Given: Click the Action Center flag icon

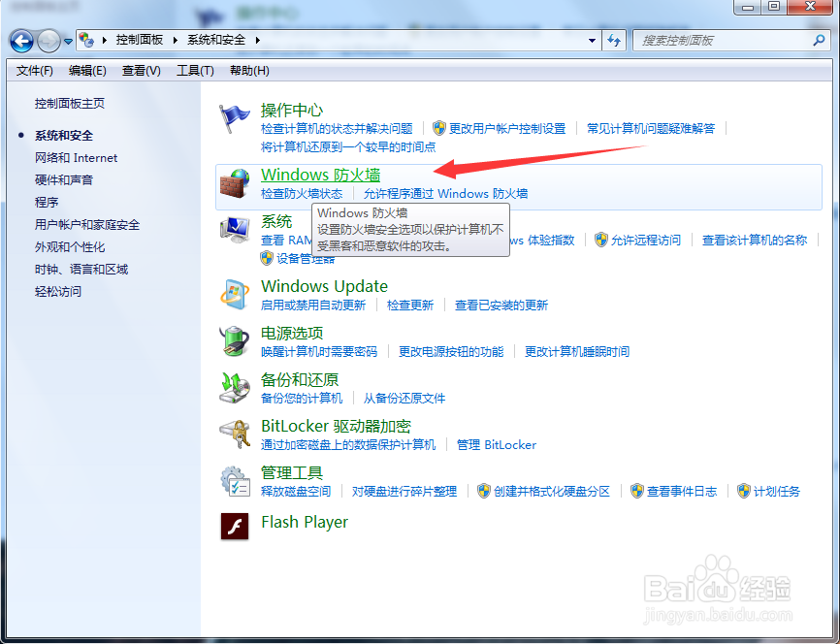Looking at the screenshot, I should tap(234, 118).
